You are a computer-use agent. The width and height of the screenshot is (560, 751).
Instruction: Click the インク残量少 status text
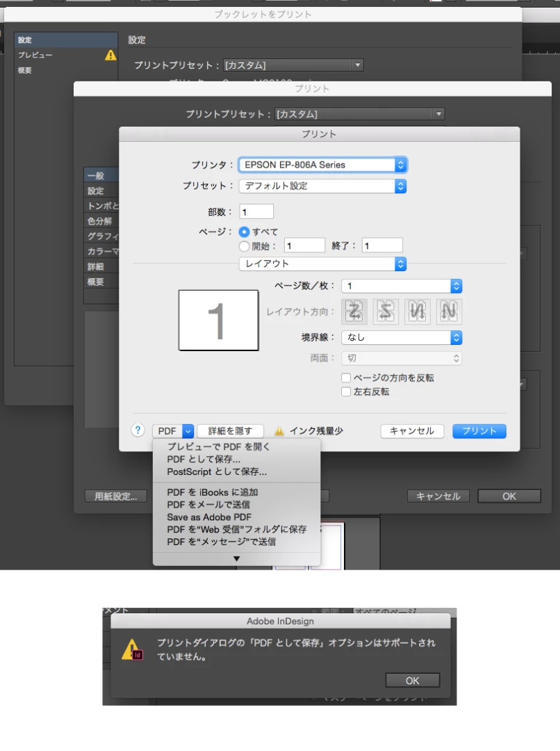pyautogui.click(x=316, y=431)
